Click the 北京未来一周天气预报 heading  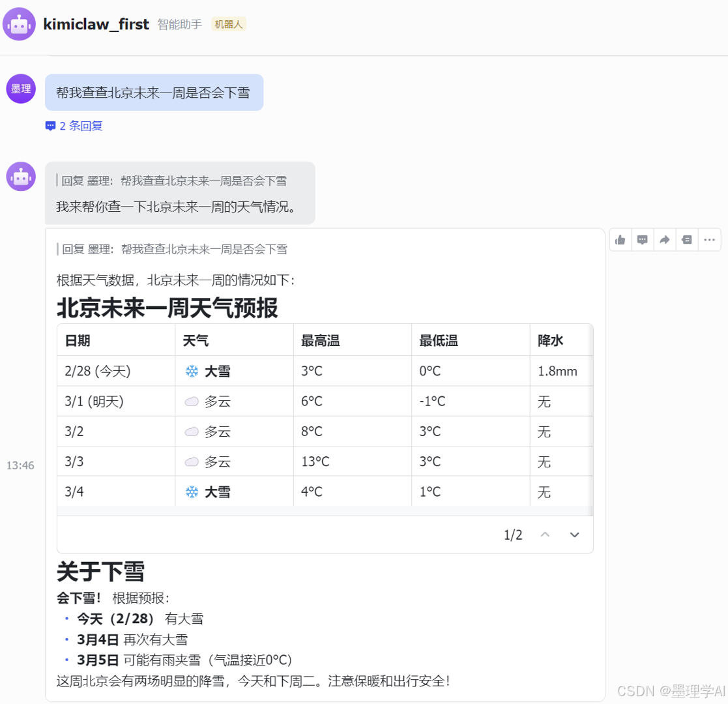point(167,308)
